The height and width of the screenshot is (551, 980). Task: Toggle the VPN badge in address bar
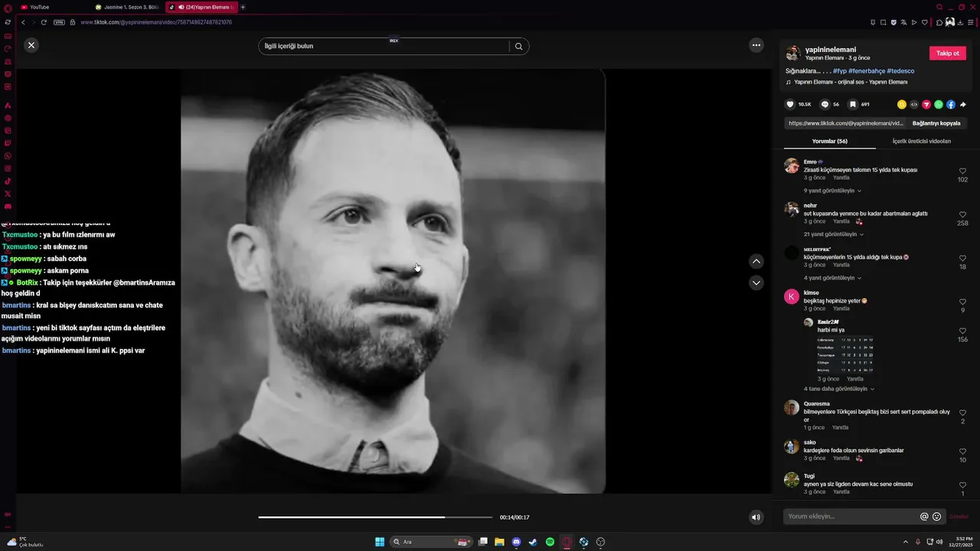pyautogui.click(x=59, y=22)
